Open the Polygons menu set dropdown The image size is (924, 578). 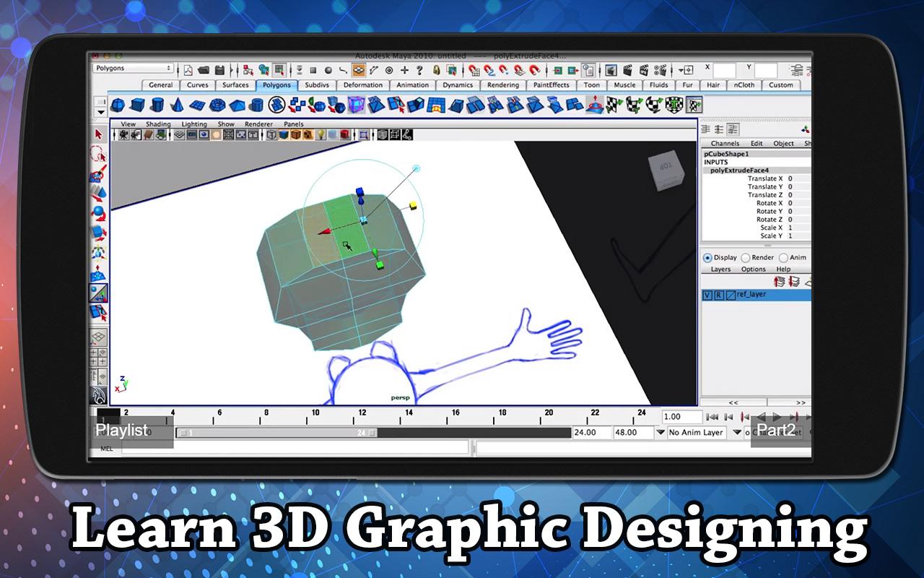tap(134, 68)
